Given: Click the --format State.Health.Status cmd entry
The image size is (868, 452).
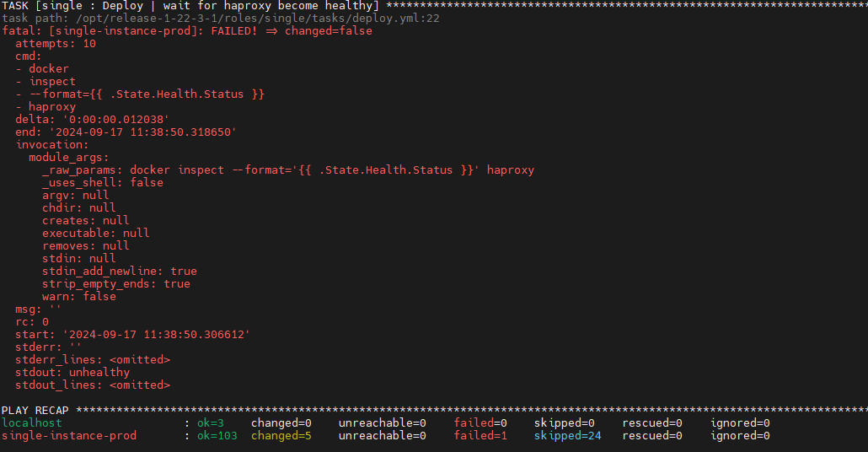Looking at the screenshot, I should pyautogui.click(x=147, y=94).
